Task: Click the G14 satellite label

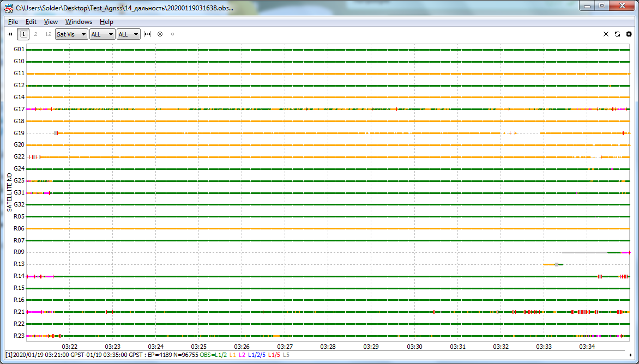Action: [19, 98]
